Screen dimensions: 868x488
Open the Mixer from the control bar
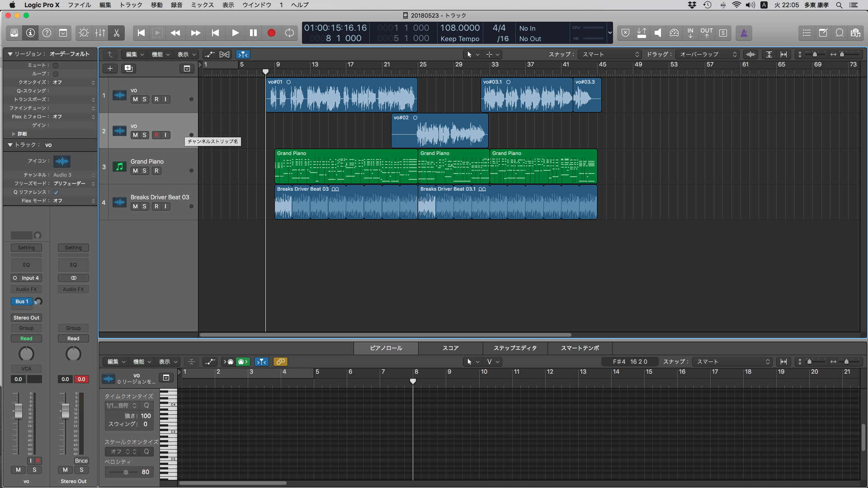tap(100, 33)
